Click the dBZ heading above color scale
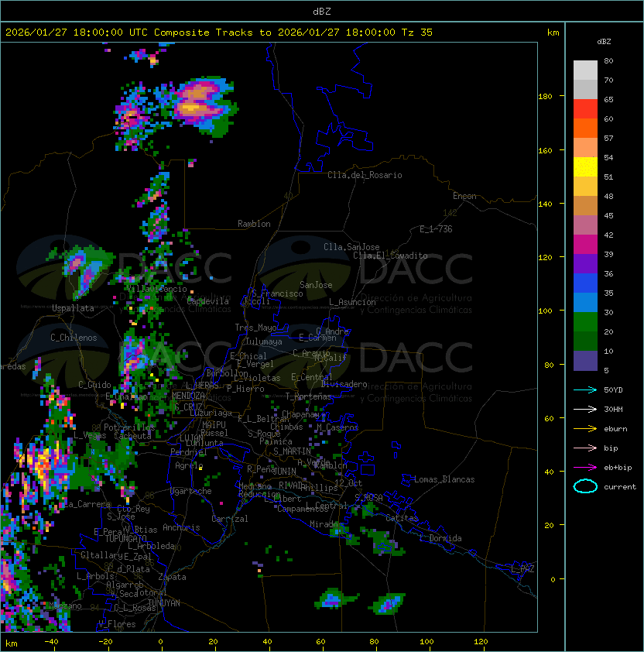The width and height of the screenshot is (644, 652). (604, 42)
